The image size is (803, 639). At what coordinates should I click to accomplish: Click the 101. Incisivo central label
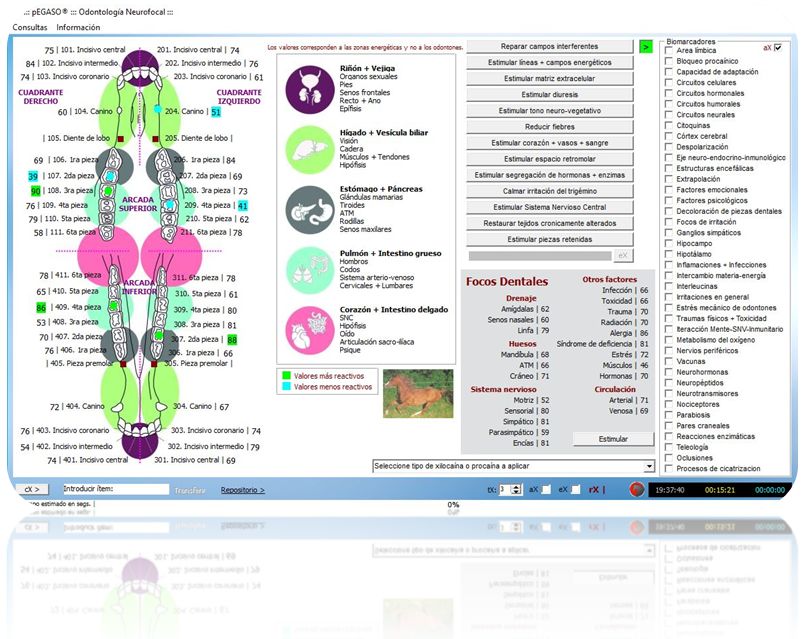(93, 50)
